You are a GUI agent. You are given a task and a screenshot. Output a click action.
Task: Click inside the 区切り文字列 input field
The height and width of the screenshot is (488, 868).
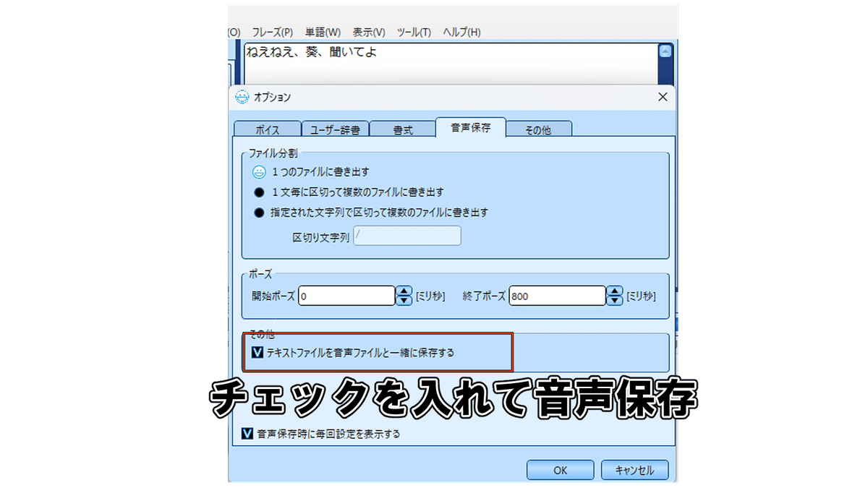click(407, 236)
